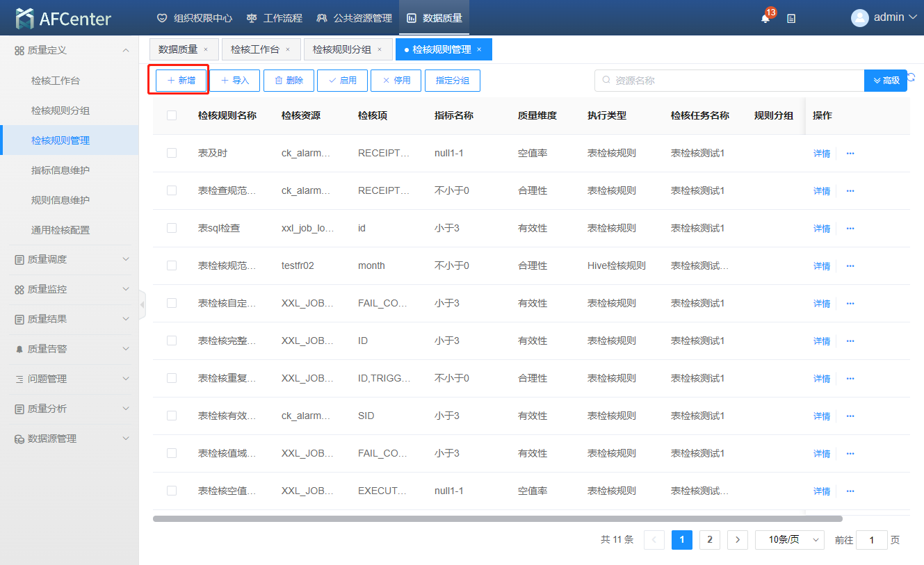
Task: Open the admin user dropdown
Action: tap(884, 17)
